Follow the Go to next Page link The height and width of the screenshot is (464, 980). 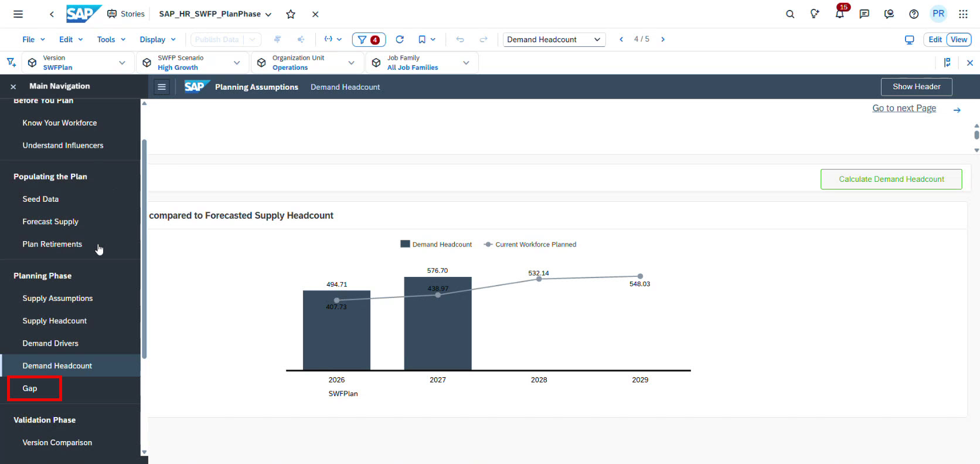pyautogui.click(x=904, y=108)
